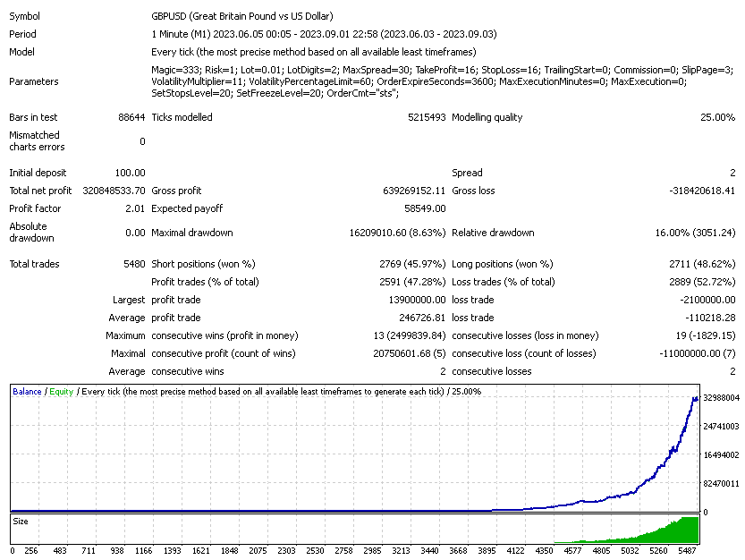745x560 pixels.
Task: Click the Absolute drawdown label
Action: tap(31, 233)
